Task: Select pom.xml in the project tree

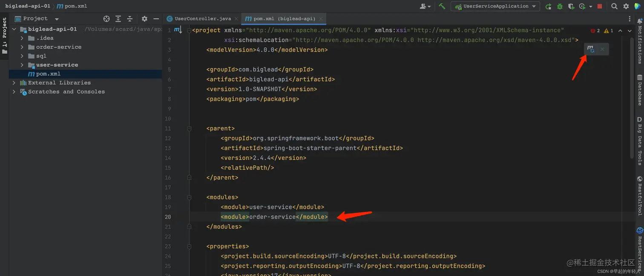Action: coord(86,74)
